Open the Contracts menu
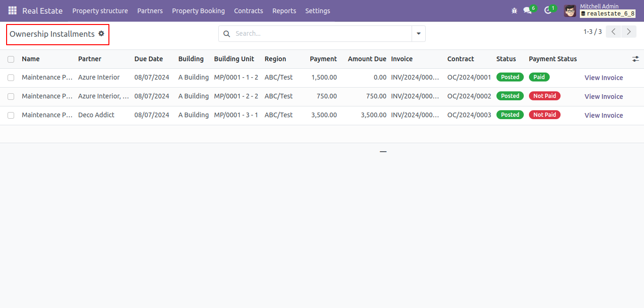 pyautogui.click(x=248, y=11)
